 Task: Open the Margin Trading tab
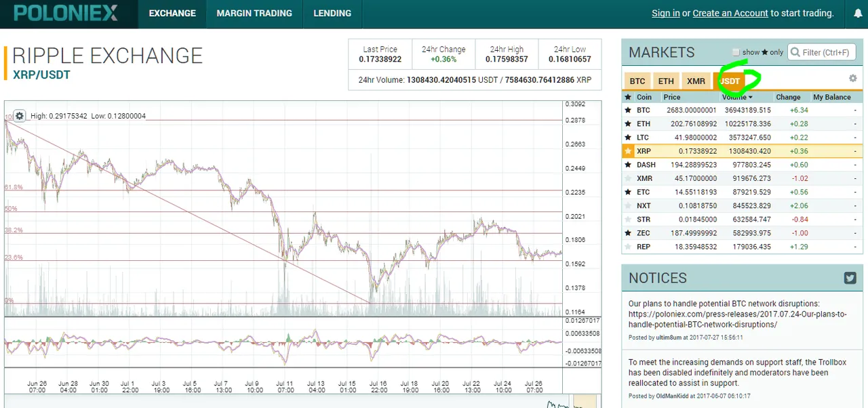(254, 14)
